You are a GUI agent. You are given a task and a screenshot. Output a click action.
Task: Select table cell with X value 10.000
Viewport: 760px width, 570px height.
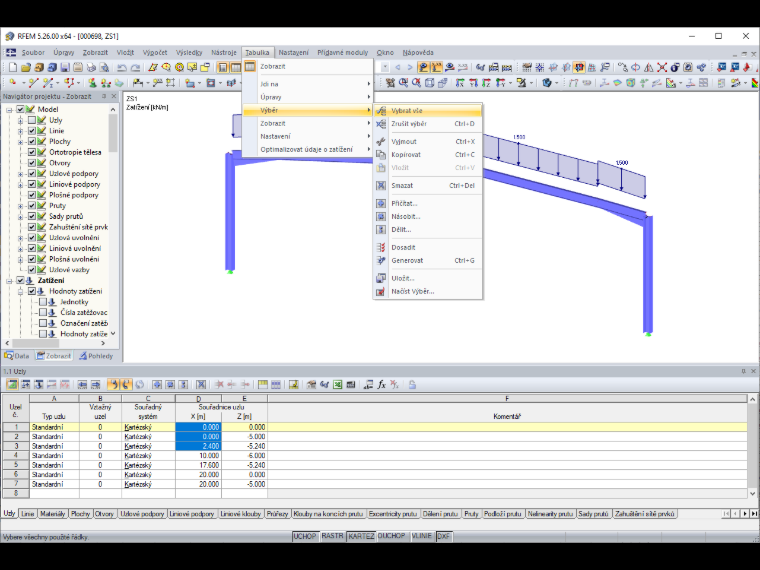click(199, 456)
